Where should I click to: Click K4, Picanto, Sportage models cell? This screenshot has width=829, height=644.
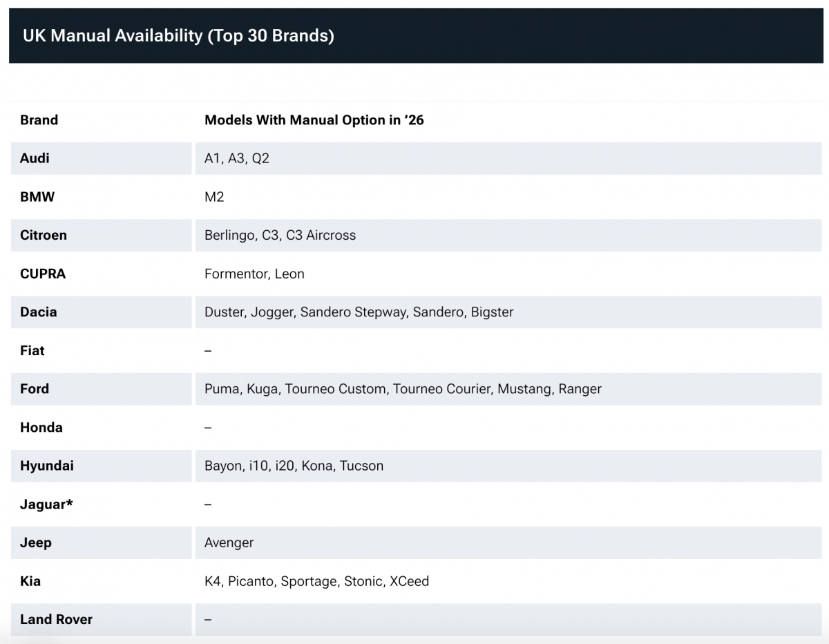(x=316, y=581)
